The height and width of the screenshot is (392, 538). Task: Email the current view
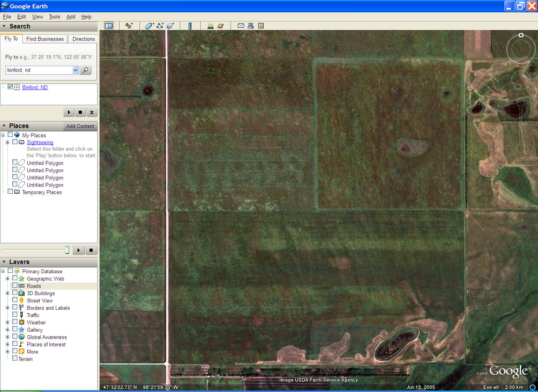pos(241,26)
